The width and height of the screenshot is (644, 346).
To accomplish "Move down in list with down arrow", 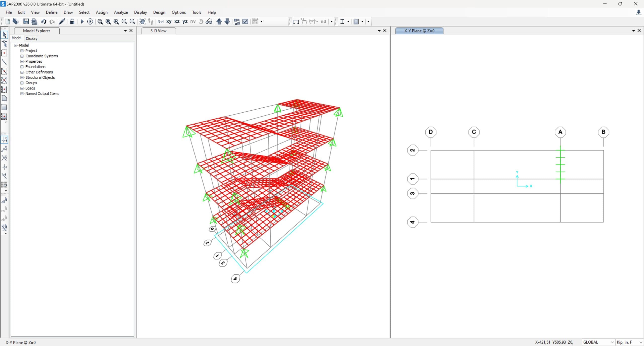I will pos(227,22).
